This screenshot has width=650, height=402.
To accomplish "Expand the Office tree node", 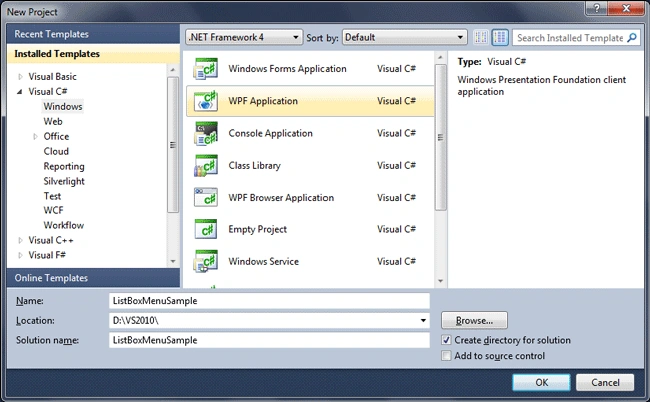I will [36, 136].
